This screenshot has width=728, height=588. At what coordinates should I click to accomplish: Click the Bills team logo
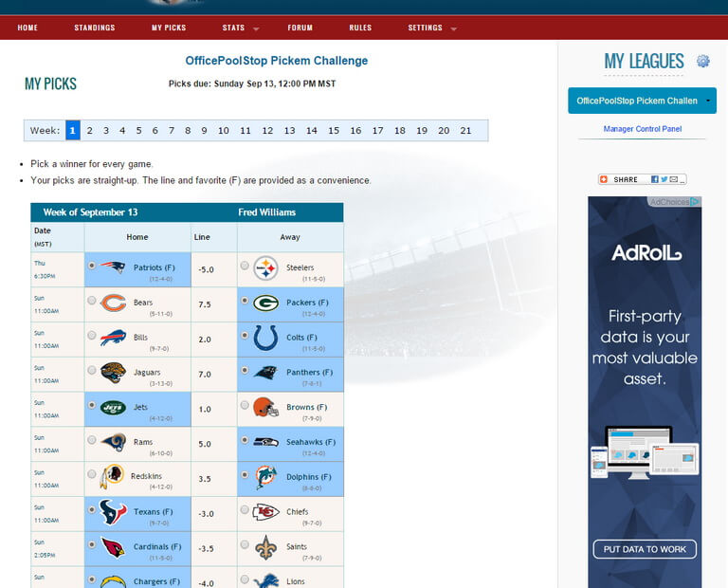114,338
